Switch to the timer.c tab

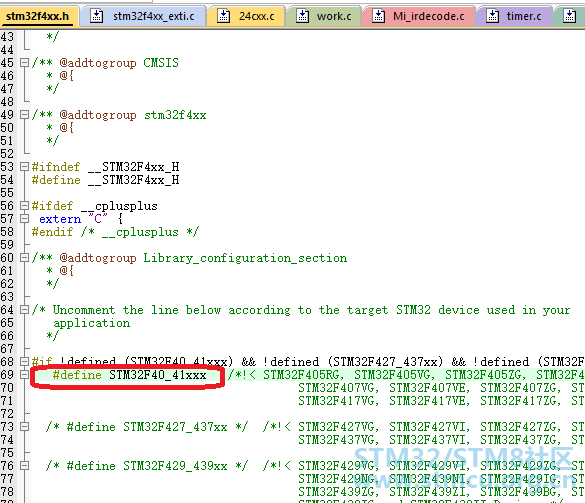514,16
